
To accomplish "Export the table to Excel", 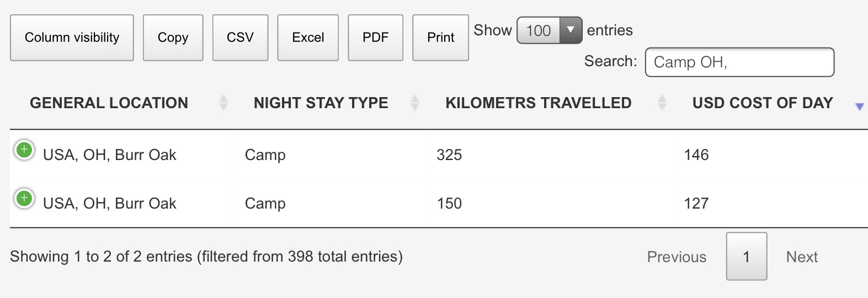I will [308, 38].
